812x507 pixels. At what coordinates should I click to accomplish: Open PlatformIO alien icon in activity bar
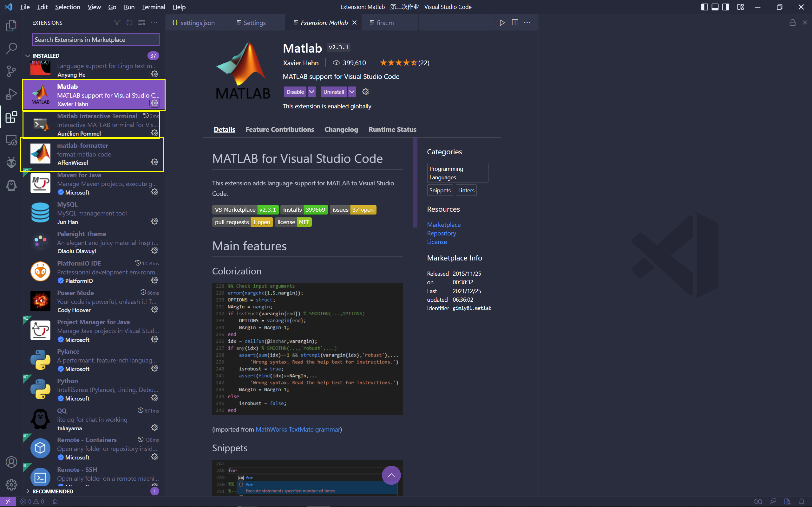11,163
